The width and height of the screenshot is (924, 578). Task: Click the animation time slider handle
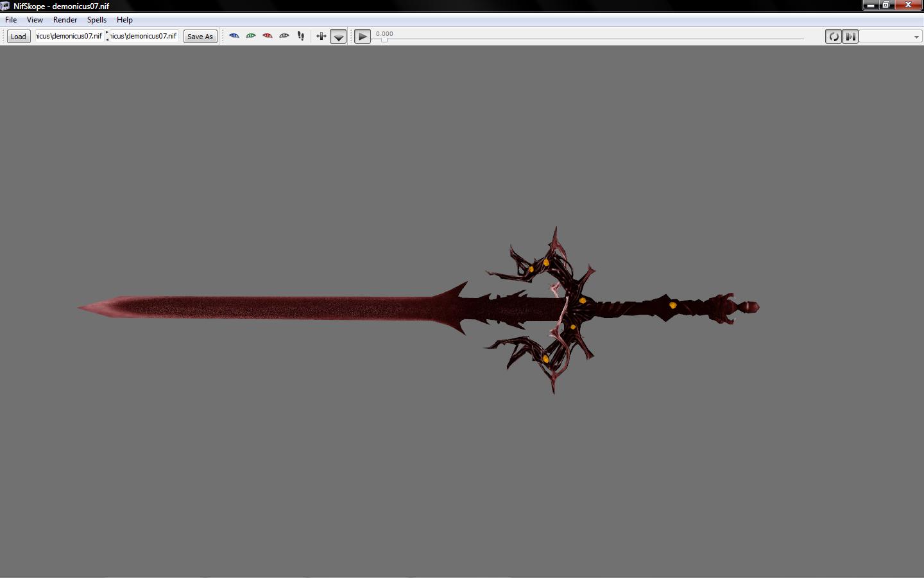(384, 39)
